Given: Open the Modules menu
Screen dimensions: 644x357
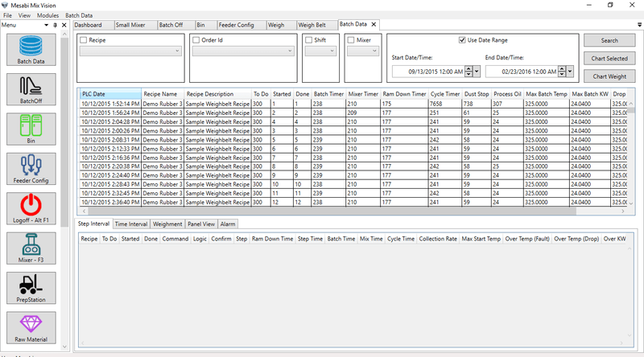Looking at the screenshot, I should click(47, 15).
